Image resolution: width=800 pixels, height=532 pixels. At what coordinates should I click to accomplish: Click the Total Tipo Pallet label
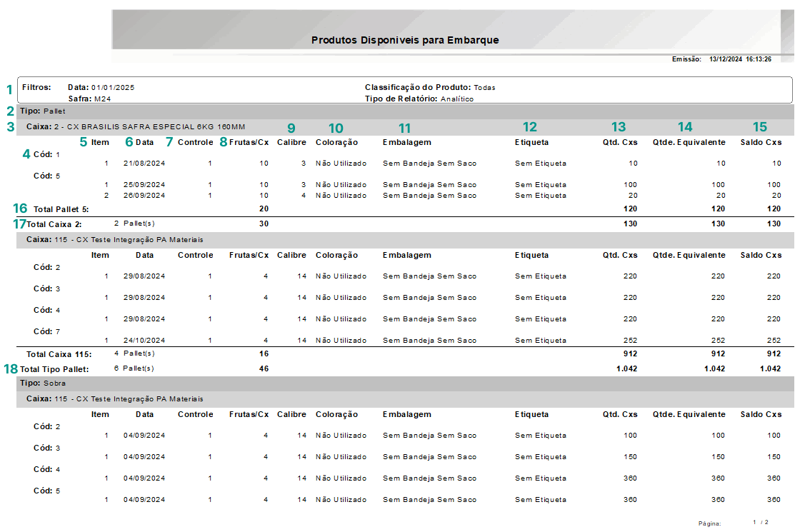click(x=54, y=369)
